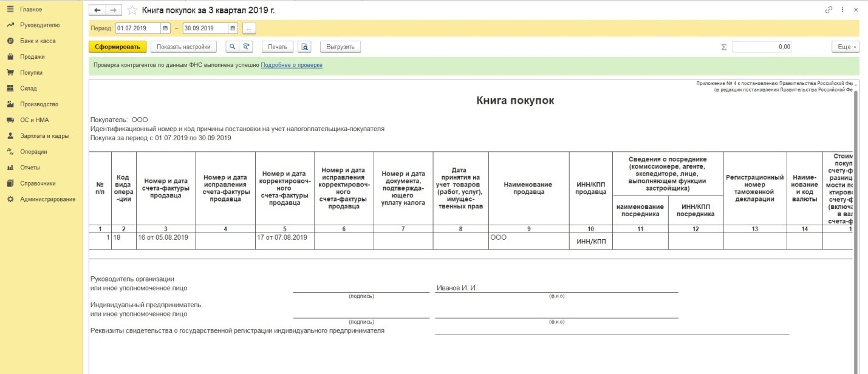Click Показать настройки button
This screenshot has width=868, height=374.
tap(183, 47)
